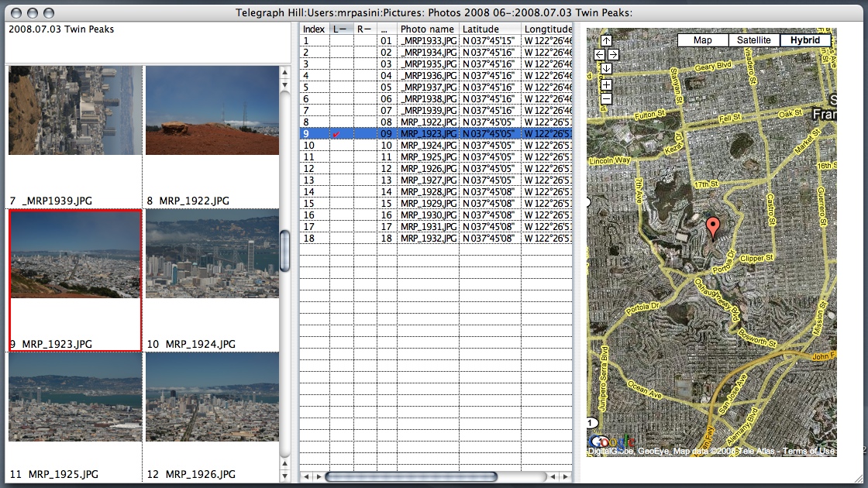The width and height of the screenshot is (868, 488).
Task: Switch map to Satellite view
Action: (753, 40)
